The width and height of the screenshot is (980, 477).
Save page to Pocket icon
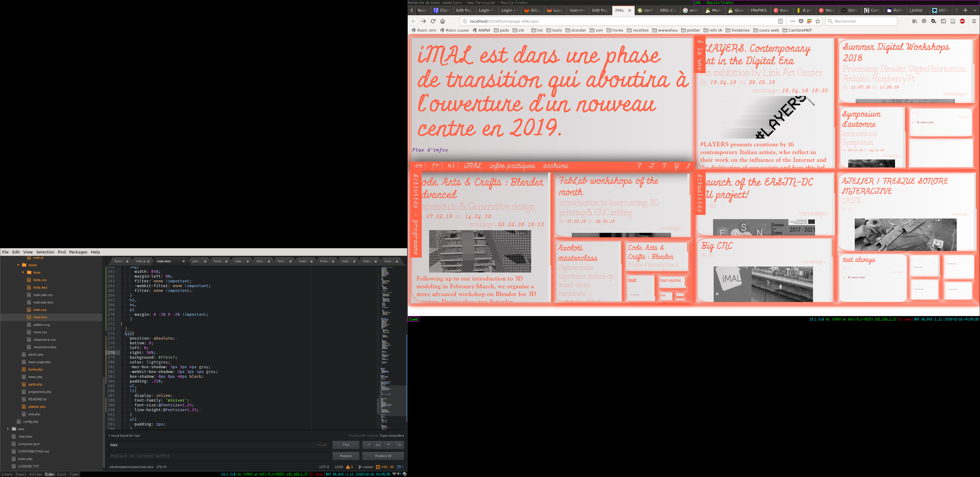pos(801,21)
